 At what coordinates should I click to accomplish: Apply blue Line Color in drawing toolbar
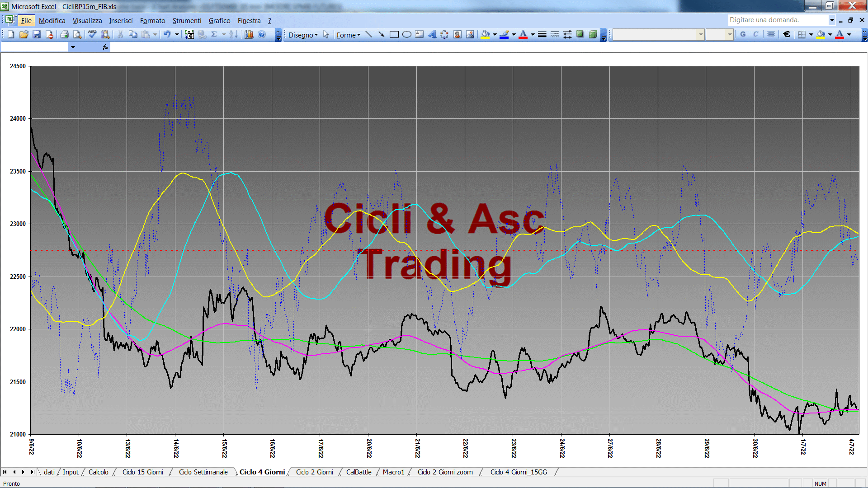click(505, 34)
